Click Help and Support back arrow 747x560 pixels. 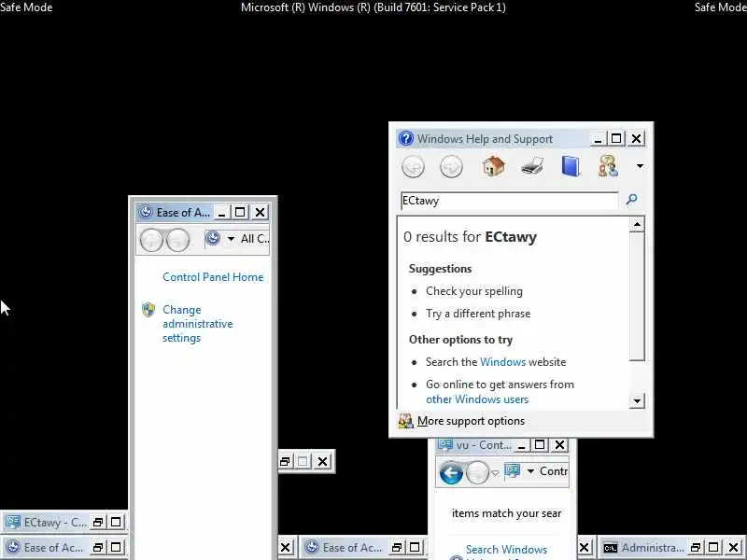click(x=413, y=167)
